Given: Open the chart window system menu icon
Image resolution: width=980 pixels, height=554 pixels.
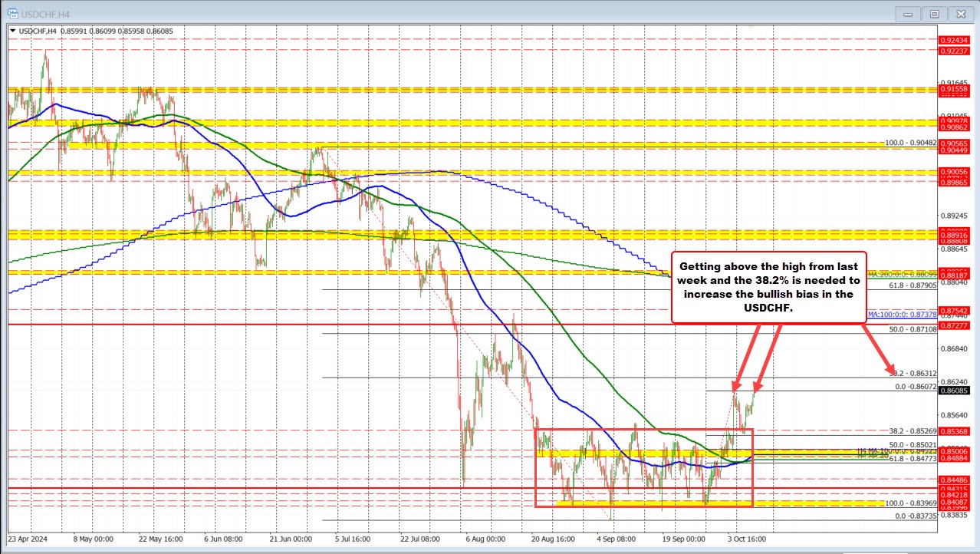Looking at the screenshot, I should point(12,13).
